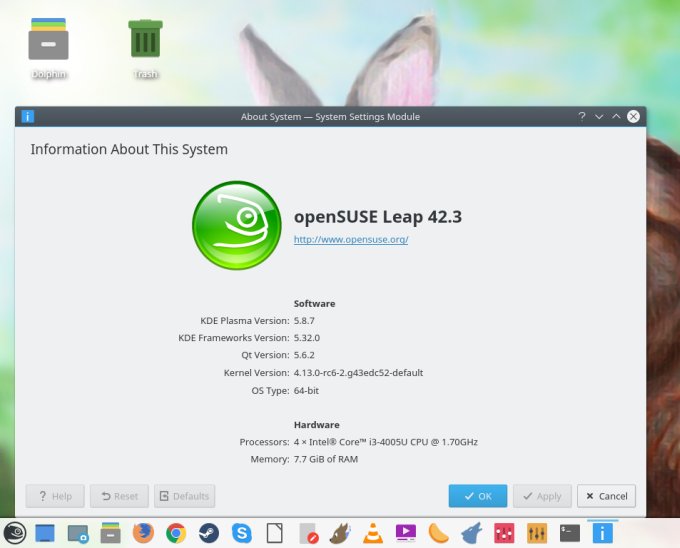Open the http://www.opensuse.org/ link
This screenshot has height=548, width=680.
tap(351, 239)
